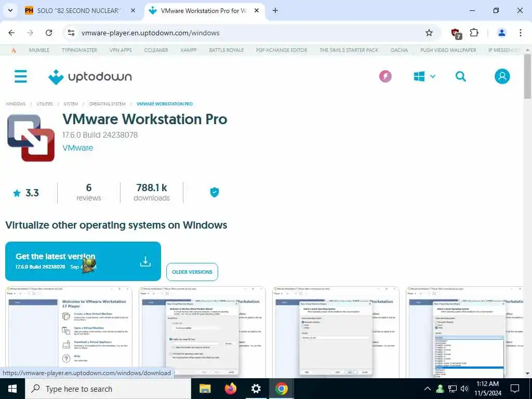Open the CCLEANER top link
The height and width of the screenshot is (399, 532).
click(156, 50)
